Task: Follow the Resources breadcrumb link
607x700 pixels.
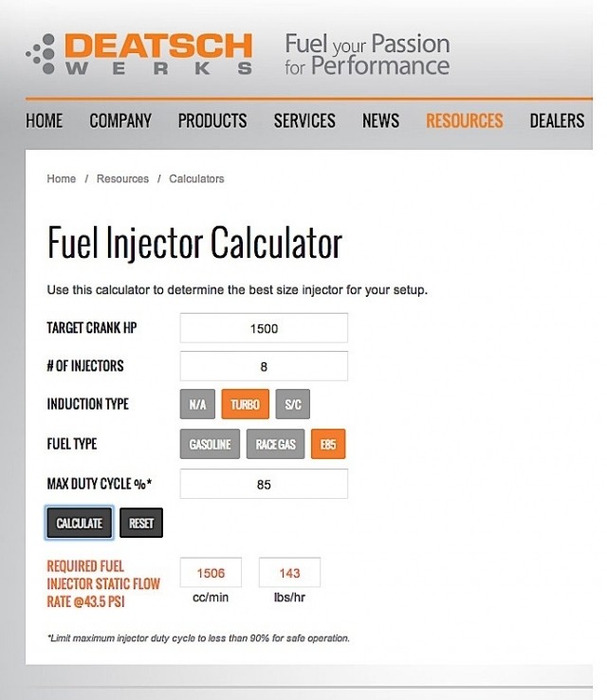Action: click(x=122, y=178)
